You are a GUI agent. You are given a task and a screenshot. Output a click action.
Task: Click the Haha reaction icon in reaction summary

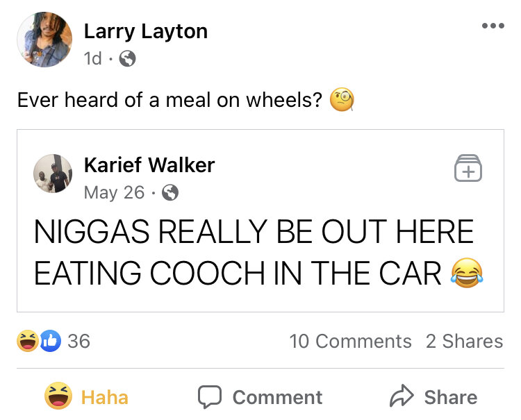pos(26,341)
